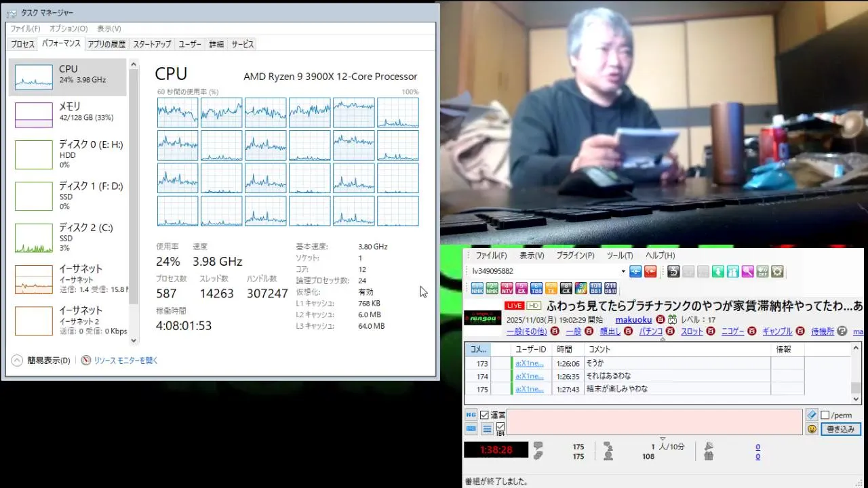The image size is (868, 488).
Task: Open the smiley emoji icon
Action: coord(812,429)
